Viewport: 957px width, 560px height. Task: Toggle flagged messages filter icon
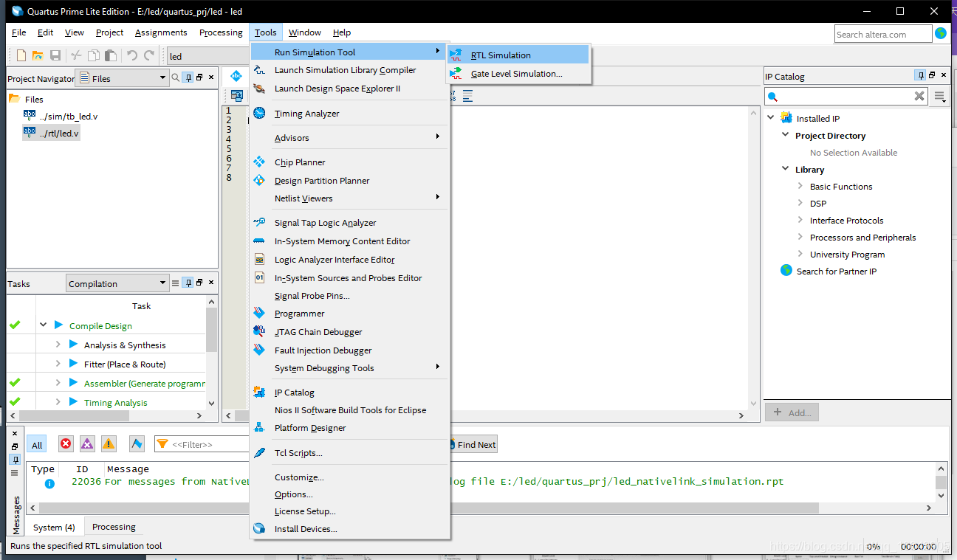pyautogui.click(x=137, y=443)
